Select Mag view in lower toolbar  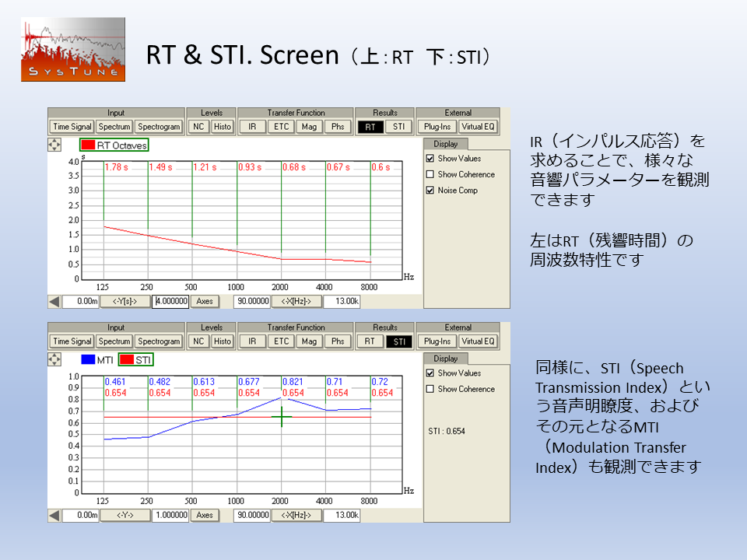click(x=309, y=341)
